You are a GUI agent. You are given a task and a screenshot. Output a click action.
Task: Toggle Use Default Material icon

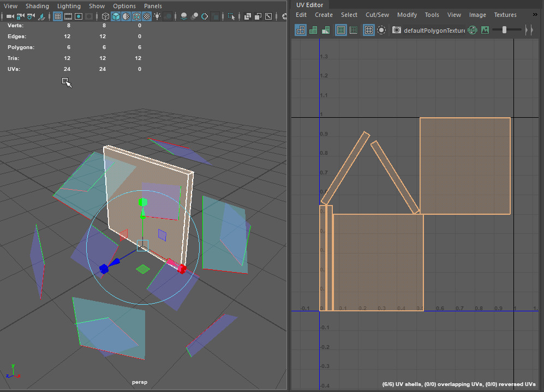coord(126,16)
